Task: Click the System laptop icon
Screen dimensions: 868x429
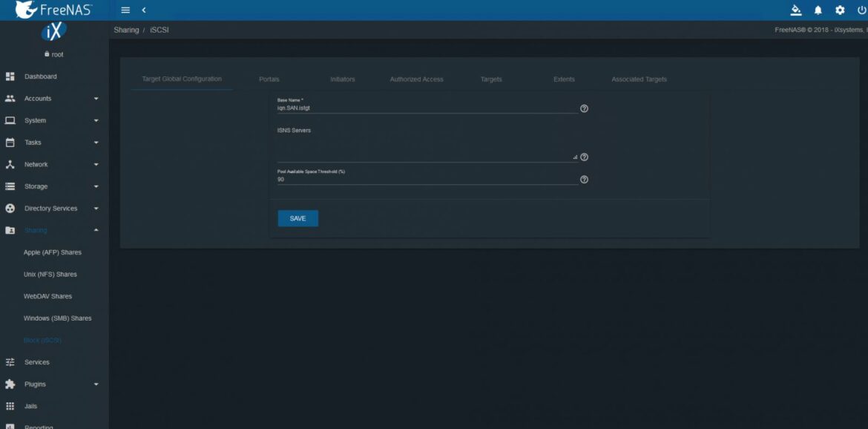Action: point(10,120)
